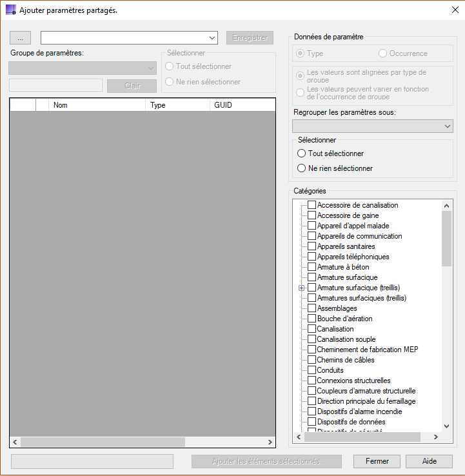
Task: Check Armature à béton category
Action: [312, 267]
